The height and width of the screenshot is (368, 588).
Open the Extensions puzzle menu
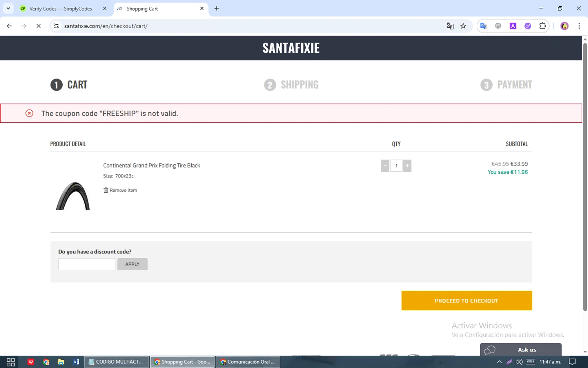(x=543, y=26)
